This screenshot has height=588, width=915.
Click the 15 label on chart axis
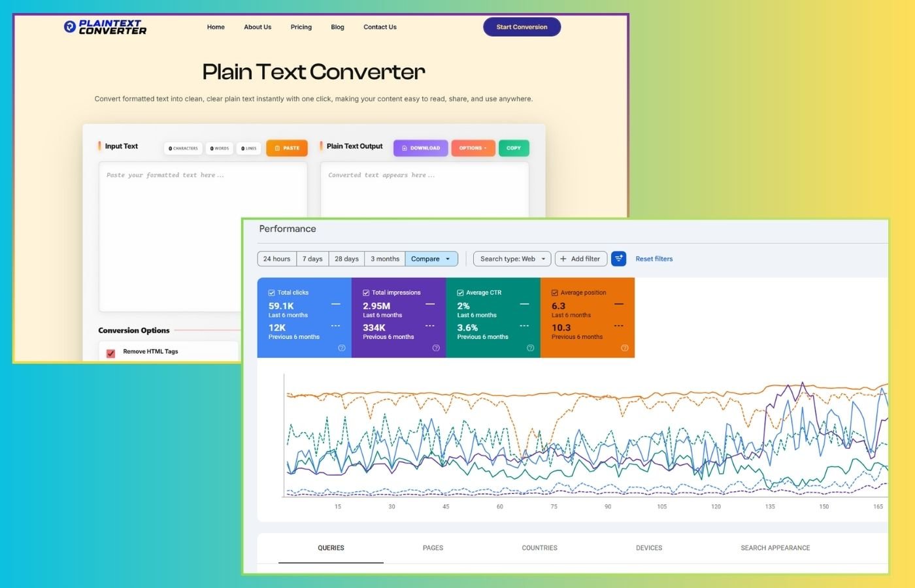(338, 506)
